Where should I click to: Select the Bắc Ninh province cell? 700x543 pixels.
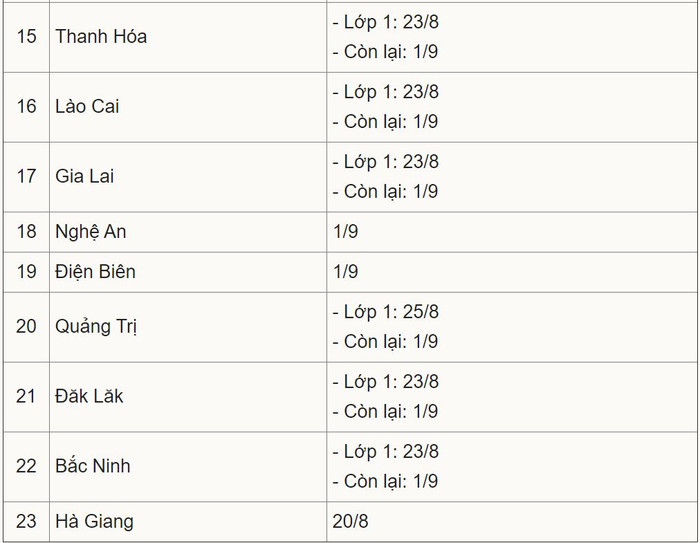point(93,466)
